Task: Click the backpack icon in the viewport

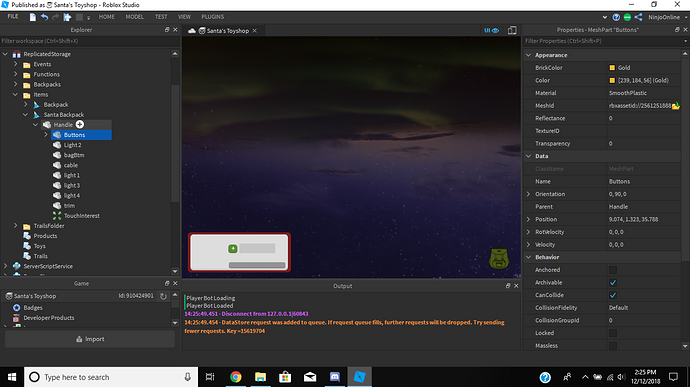Action: pos(499,258)
